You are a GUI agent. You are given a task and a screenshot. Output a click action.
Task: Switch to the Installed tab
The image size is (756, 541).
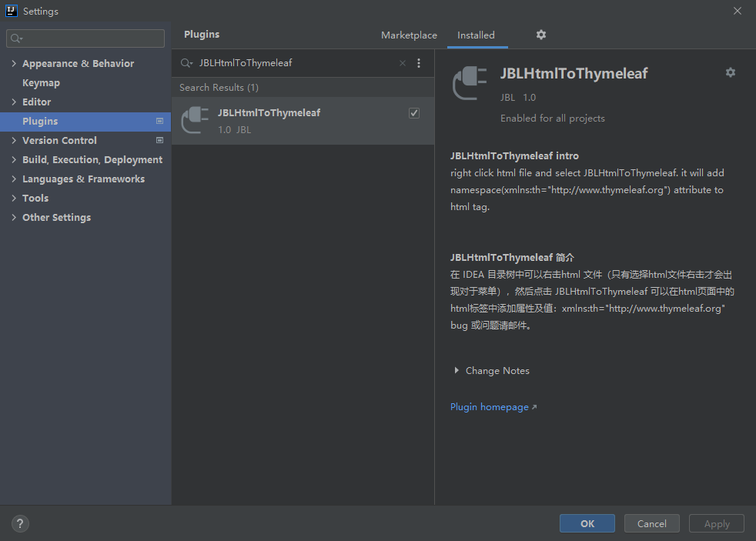coord(476,35)
